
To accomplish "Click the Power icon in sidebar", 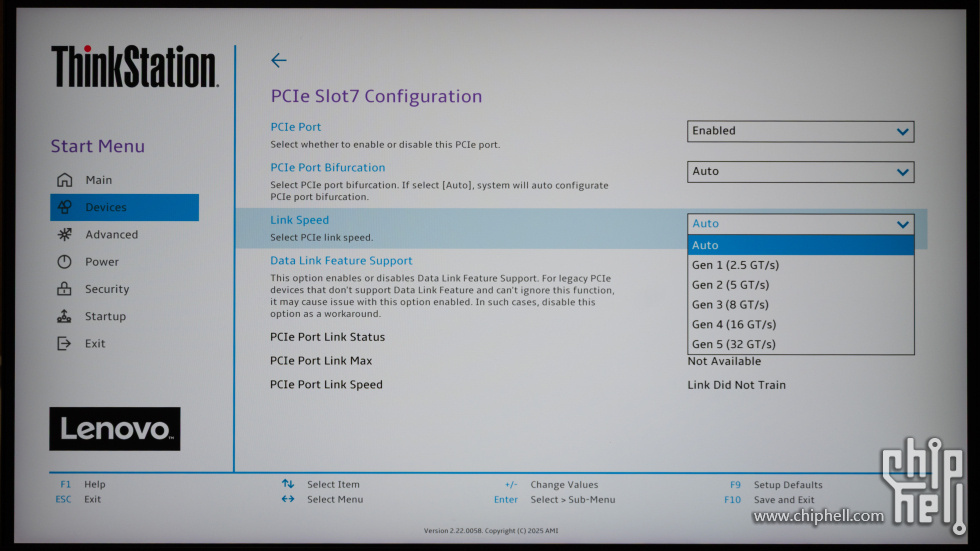I will tap(65, 262).
